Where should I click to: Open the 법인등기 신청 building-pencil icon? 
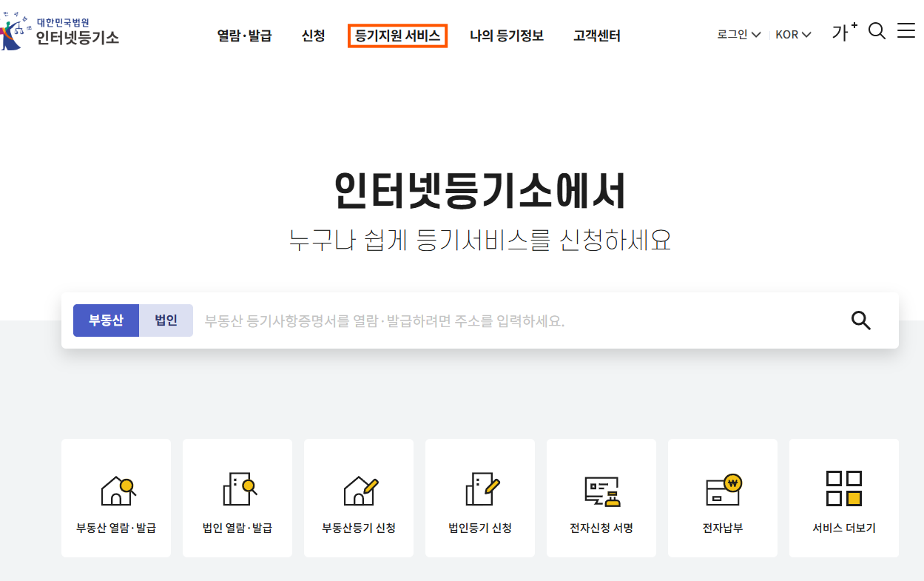[x=482, y=489]
